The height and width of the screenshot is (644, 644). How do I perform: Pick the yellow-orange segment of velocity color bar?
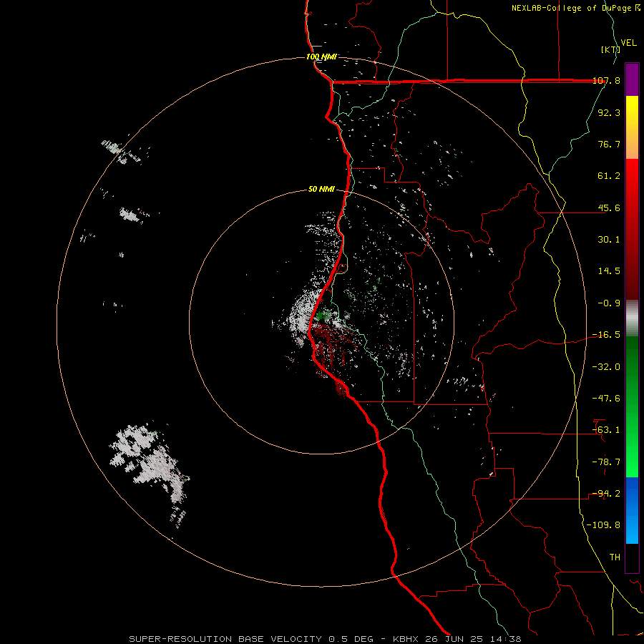(x=632, y=127)
